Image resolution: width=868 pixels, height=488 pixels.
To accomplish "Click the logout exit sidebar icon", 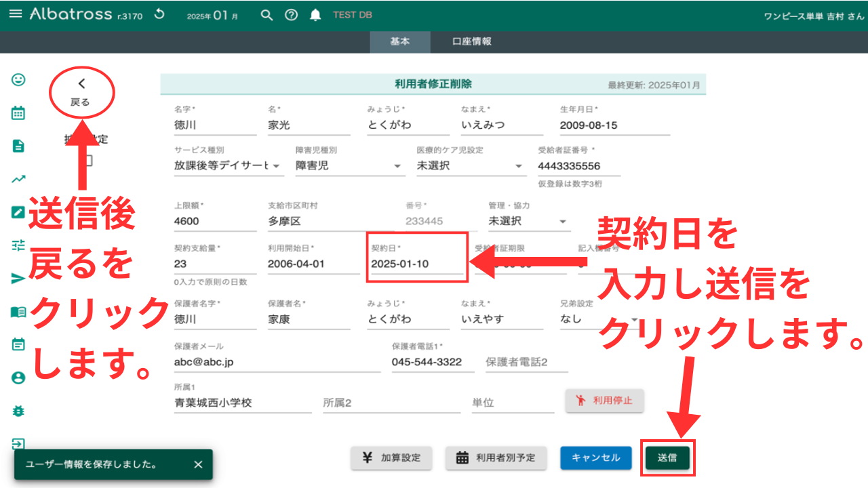I will click(x=18, y=444).
